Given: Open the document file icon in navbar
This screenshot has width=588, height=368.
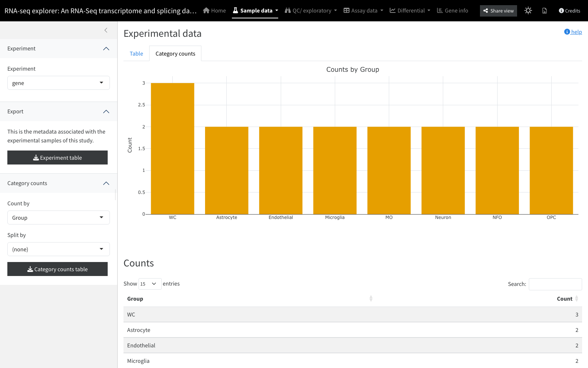Looking at the screenshot, I should coord(545,11).
